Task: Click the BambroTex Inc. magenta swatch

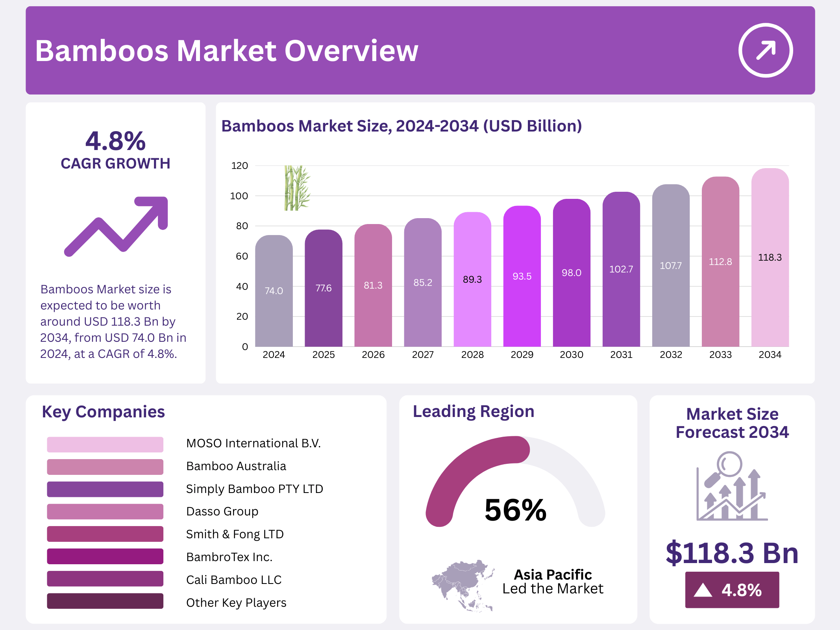Action: pos(105,556)
